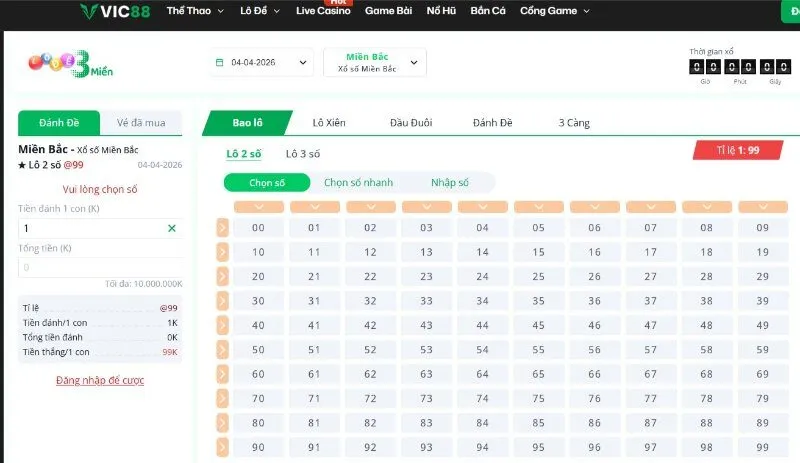Screen dimensions: 800x463
Task: Go to Nổ Hũ section
Action: pos(441,11)
